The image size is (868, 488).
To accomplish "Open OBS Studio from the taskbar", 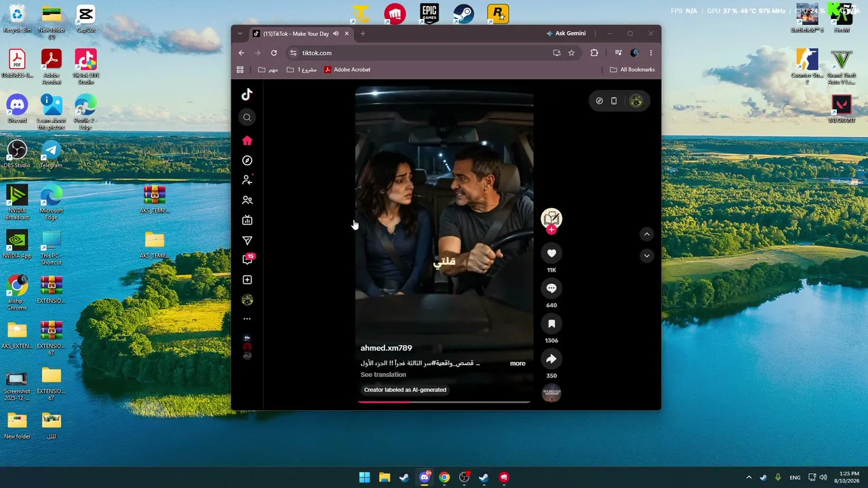I will pyautogui.click(x=464, y=477).
